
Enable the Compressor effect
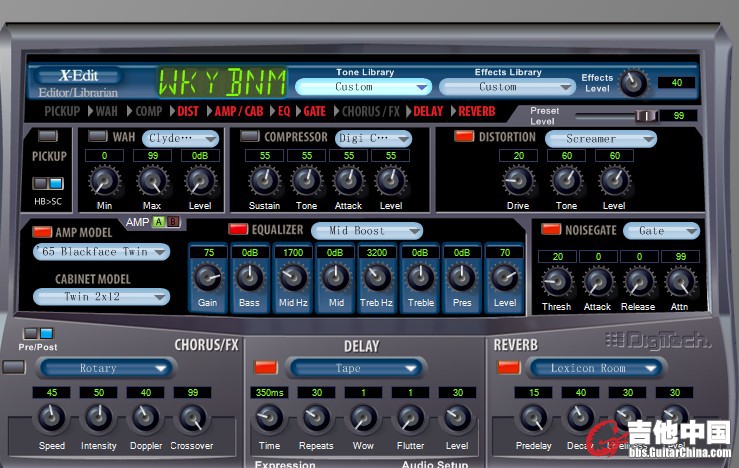(x=250, y=136)
